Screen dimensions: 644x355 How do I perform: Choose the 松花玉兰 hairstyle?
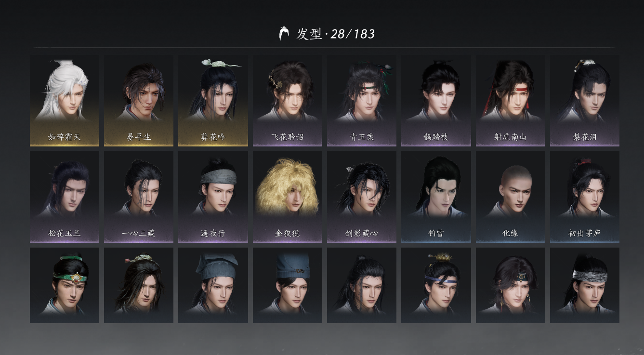point(65,197)
